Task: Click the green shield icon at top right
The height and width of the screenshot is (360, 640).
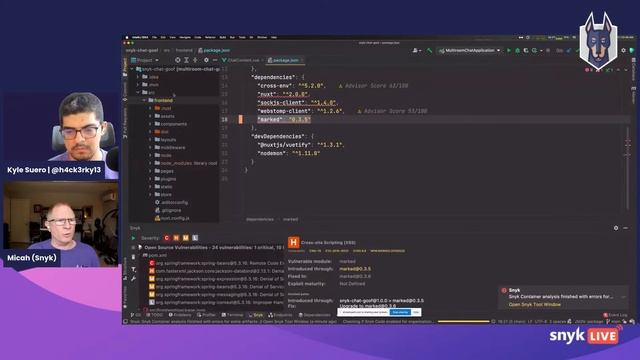Action: [632, 51]
